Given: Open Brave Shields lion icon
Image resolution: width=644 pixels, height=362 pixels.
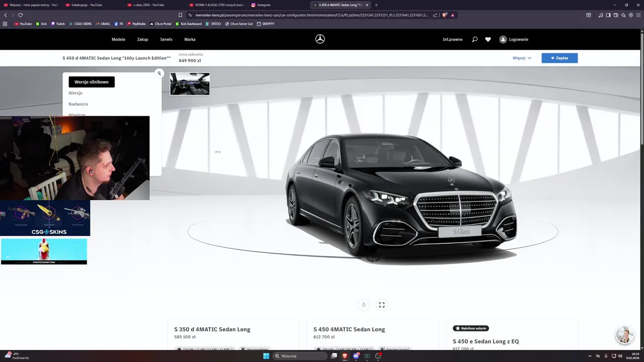Looking at the screenshot, I should pyautogui.click(x=445, y=15).
